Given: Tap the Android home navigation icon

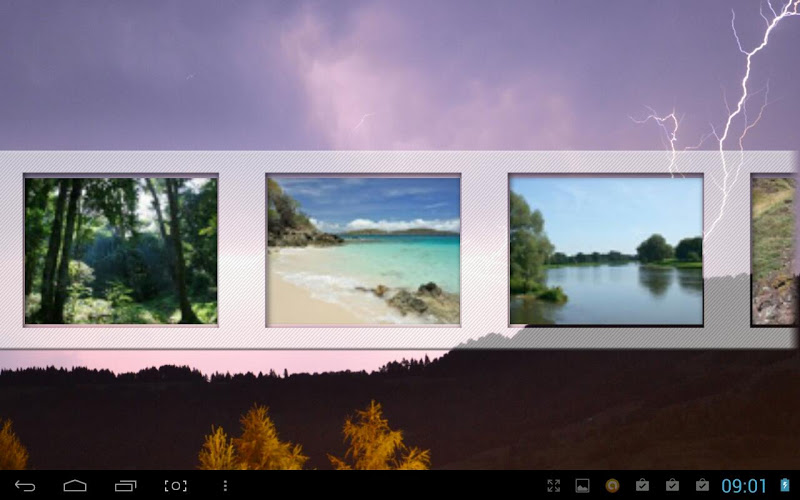Looking at the screenshot, I should coord(75,486).
